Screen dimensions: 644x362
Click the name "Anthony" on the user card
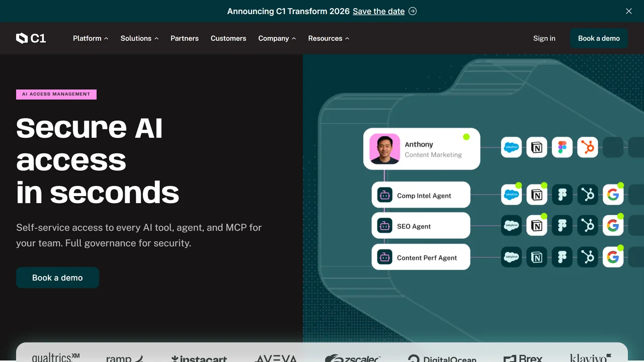[x=419, y=144]
